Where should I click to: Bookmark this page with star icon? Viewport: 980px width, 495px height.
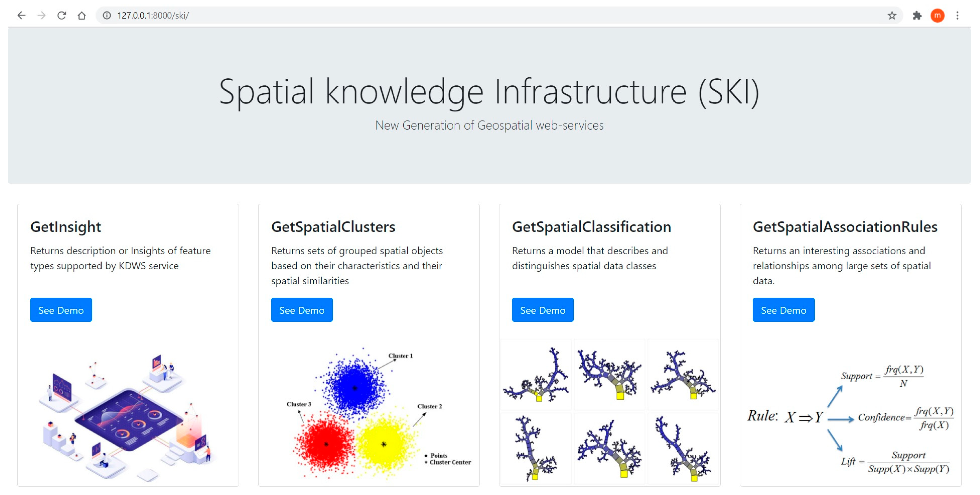point(892,15)
